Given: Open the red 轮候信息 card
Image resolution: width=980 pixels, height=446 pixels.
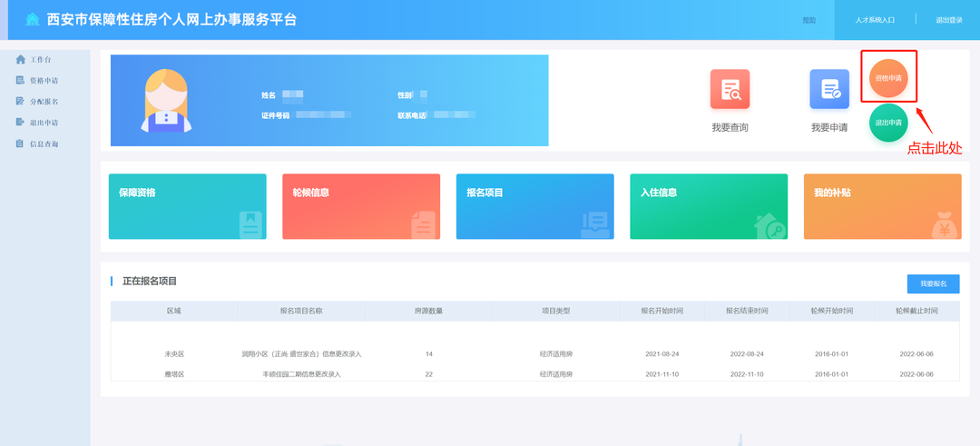Looking at the screenshot, I should coord(360,206).
